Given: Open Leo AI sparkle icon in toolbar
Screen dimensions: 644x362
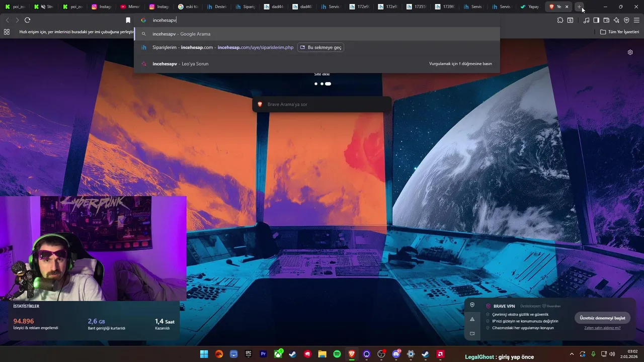Looking at the screenshot, I should tap(616, 20).
